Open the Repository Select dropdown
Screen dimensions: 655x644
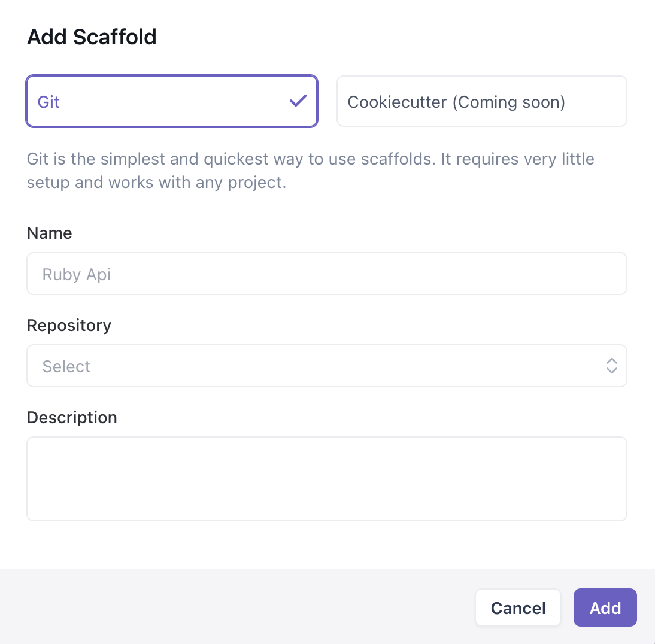326,366
